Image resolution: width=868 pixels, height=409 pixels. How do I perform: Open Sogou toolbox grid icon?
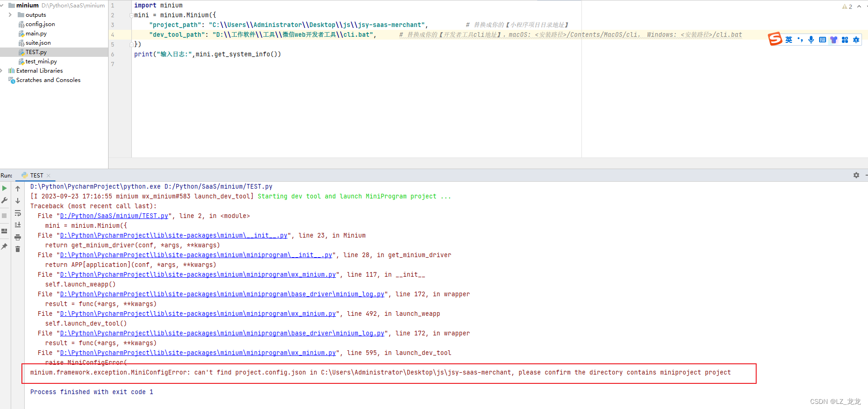click(845, 40)
